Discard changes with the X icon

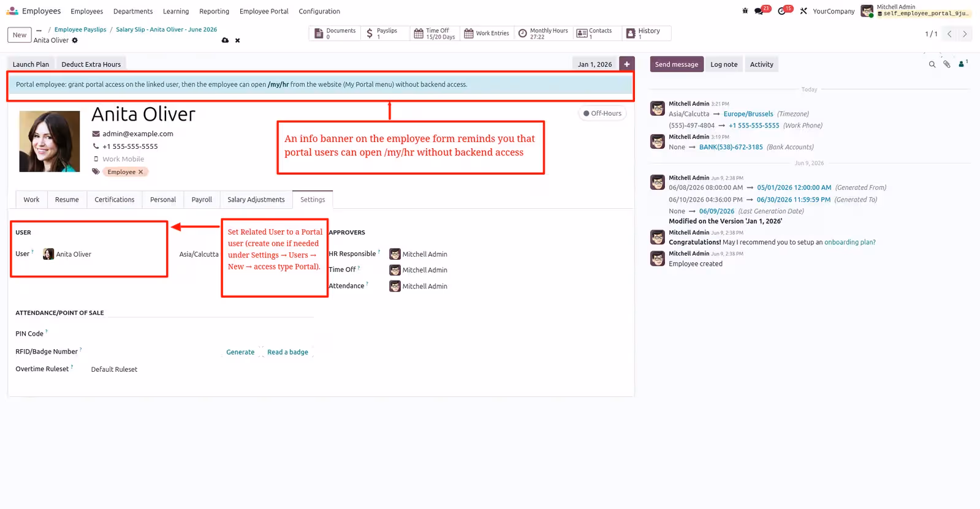tap(237, 40)
